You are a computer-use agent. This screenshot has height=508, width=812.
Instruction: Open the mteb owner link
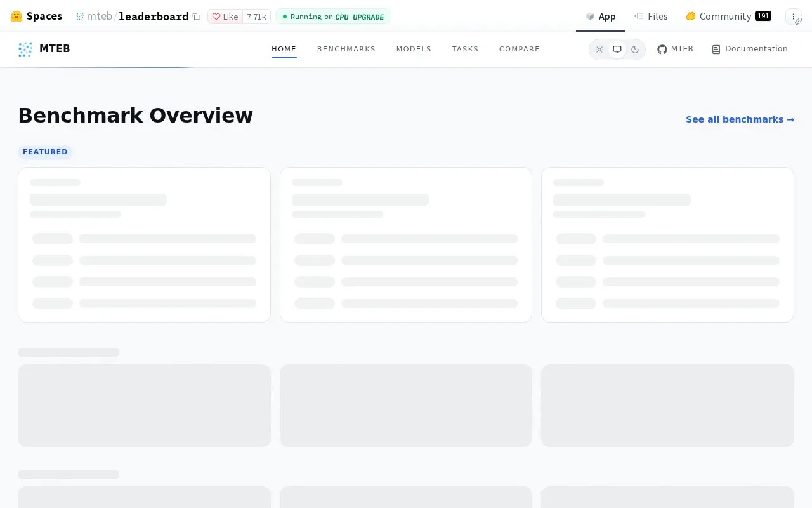click(x=100, y=17)
